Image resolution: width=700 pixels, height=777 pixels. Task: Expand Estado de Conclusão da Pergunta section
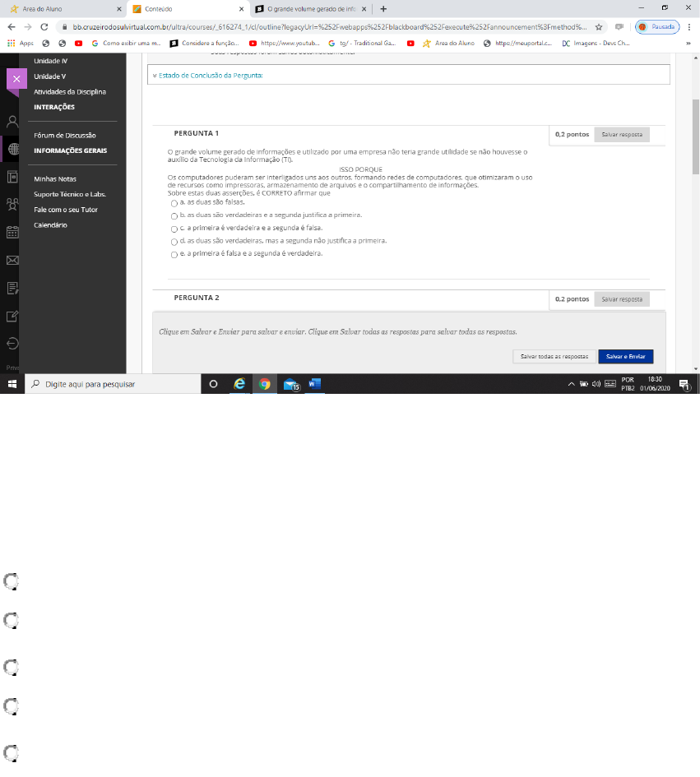click(208, 75)
